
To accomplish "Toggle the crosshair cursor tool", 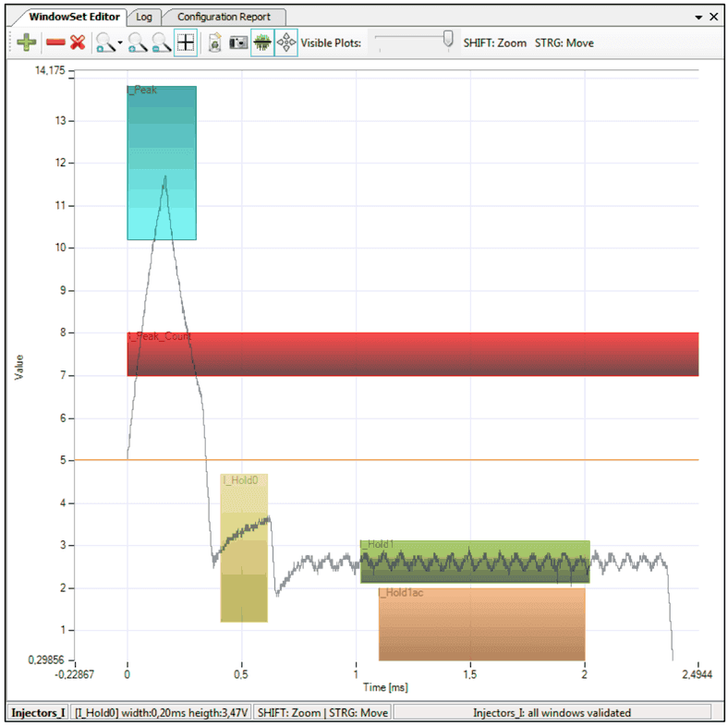I will coord(186,42).
